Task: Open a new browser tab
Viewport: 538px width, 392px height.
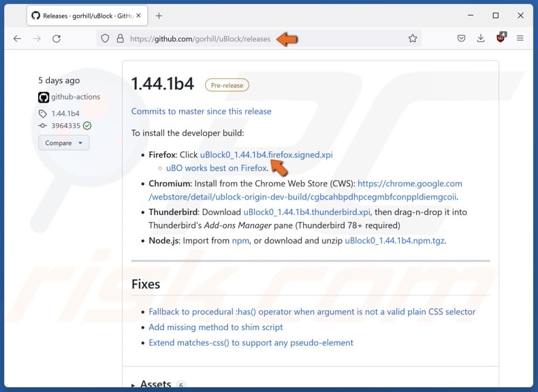Action: [159, 16]
